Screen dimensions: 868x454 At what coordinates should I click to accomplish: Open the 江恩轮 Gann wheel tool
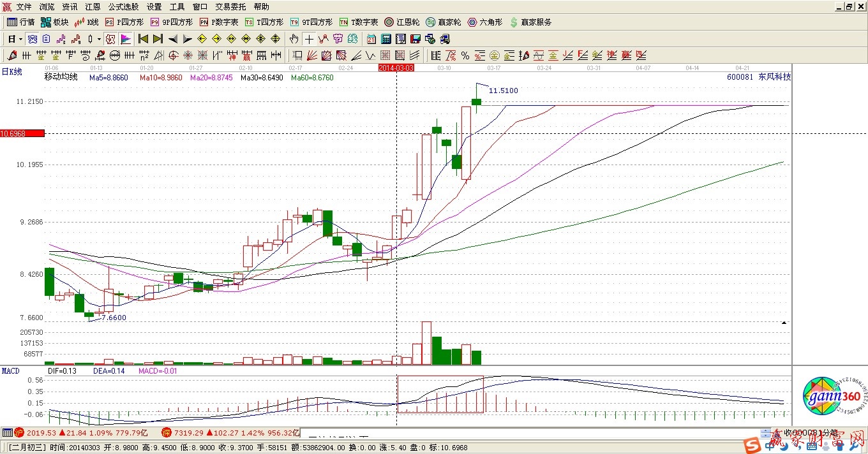pyautogui.click(x=401, y=22)
